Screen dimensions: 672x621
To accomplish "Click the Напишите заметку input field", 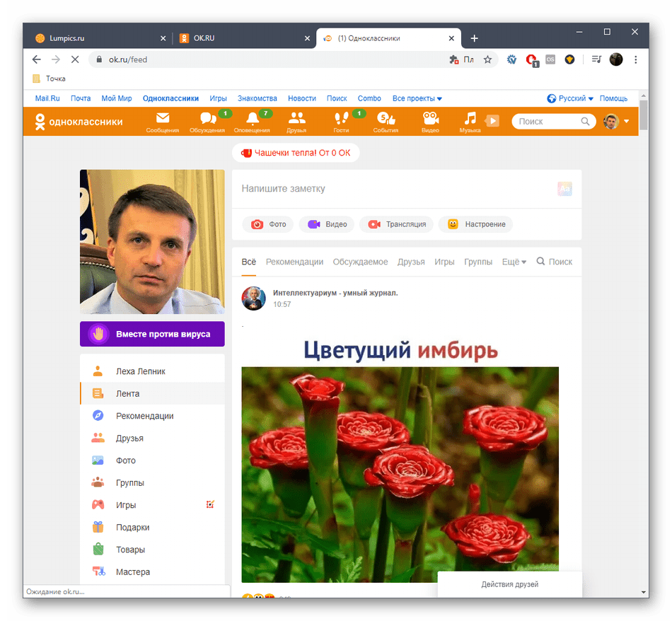I will point(354,188).
